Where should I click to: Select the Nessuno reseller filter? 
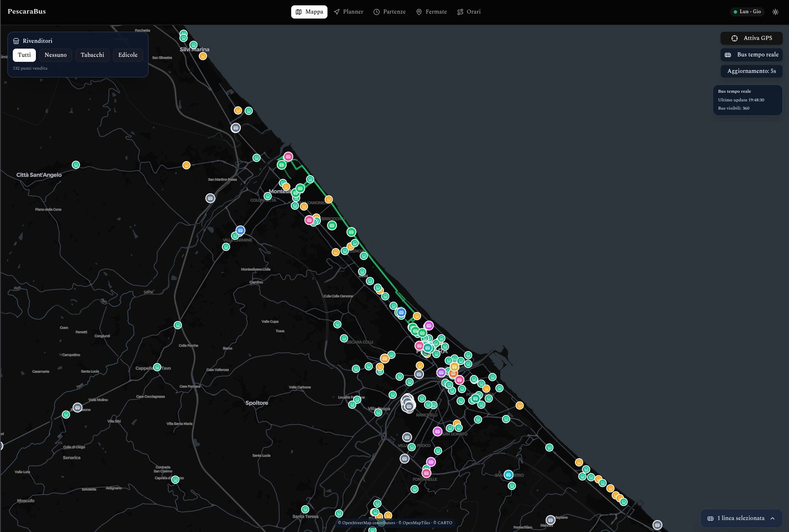(x=56, y=55)
